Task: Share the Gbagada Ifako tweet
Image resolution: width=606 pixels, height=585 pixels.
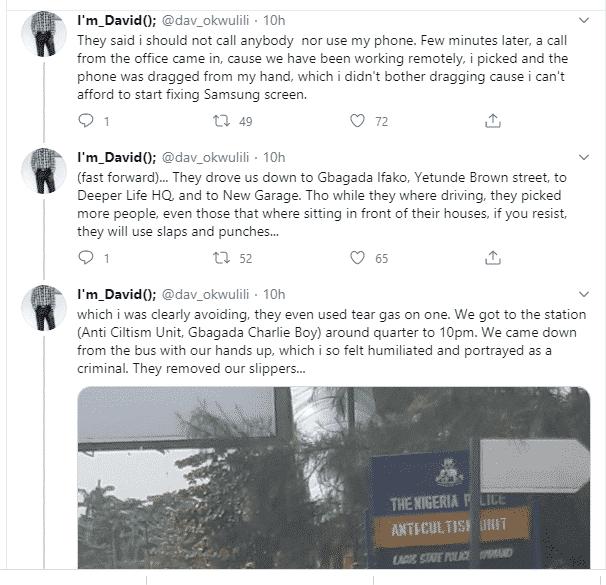Action: (492, 258)
